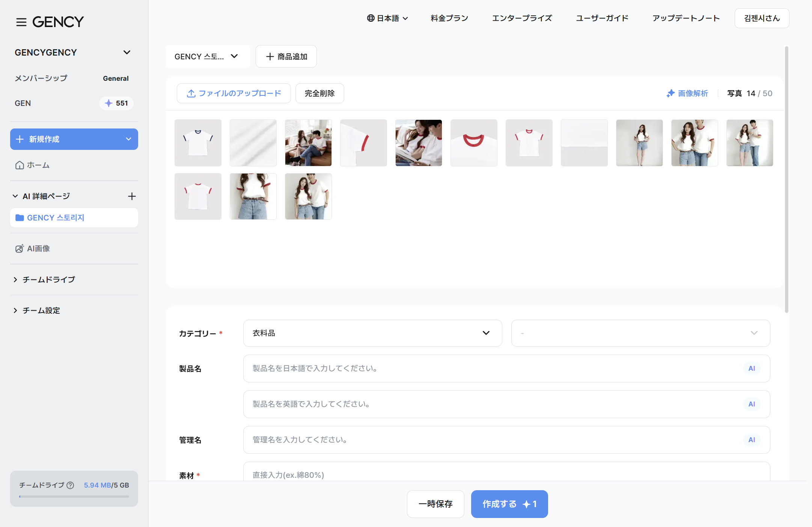The height and width of the screenshot is (527, 812).
Task: Collapse the AI 詳細ページ section
Action: pos(15,196)
